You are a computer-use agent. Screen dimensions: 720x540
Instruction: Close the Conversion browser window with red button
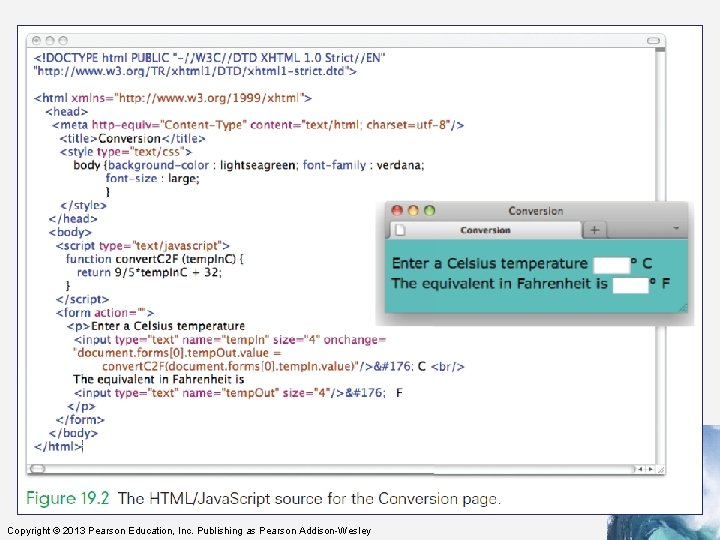pos(397,211)
